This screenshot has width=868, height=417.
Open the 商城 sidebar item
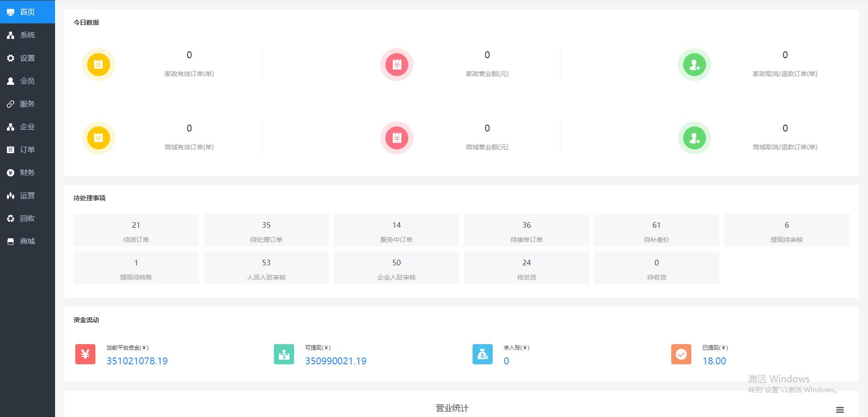[x=27, y=241]
